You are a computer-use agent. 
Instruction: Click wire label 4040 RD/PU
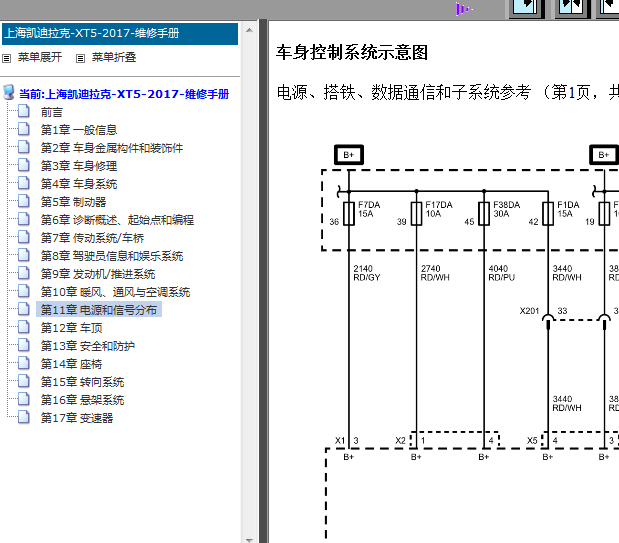pos(501,273)
